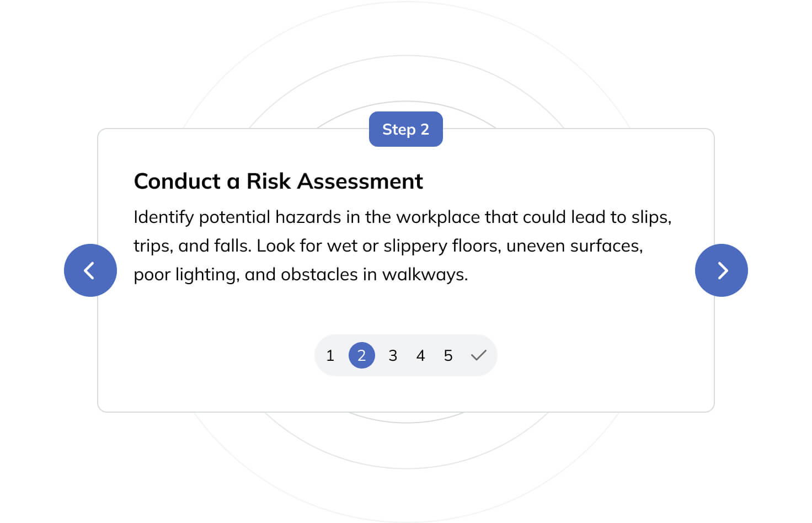Jump to step 3 in the pager
The image size is (812, 523).
click(393, 356)
